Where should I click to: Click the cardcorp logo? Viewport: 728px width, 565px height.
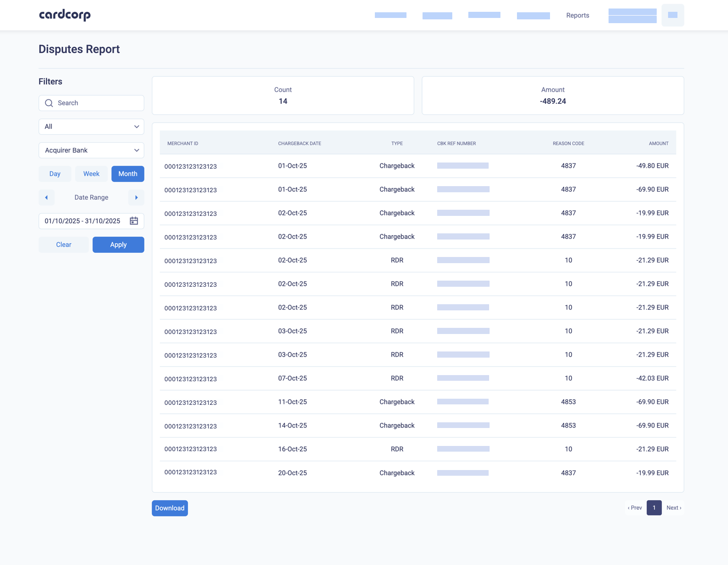[65, 15]
